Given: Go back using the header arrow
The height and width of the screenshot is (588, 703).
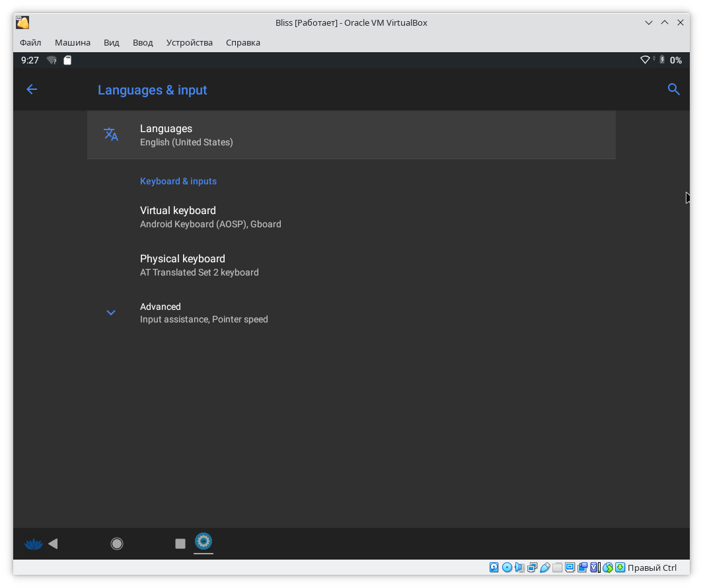Looking at the screenshot, I should pos(32,90).
